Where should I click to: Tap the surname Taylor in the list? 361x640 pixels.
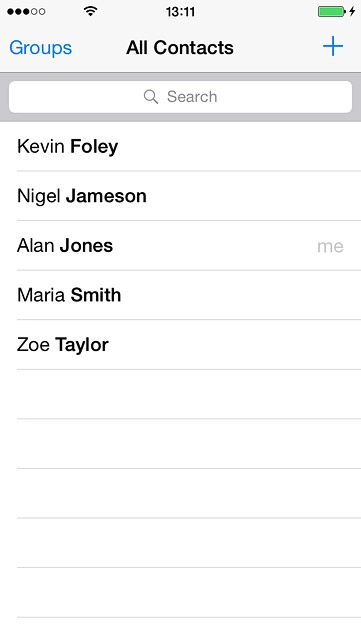coord(82,345)
